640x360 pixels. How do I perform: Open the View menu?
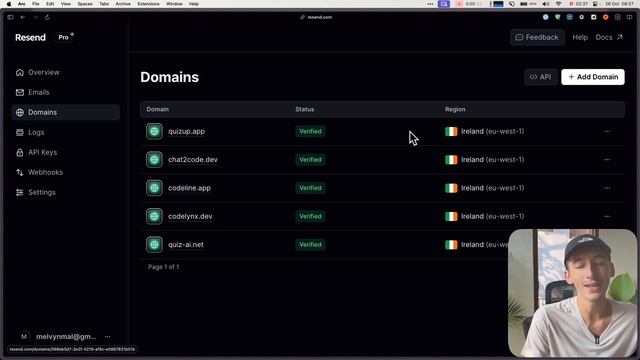(65, 4)
